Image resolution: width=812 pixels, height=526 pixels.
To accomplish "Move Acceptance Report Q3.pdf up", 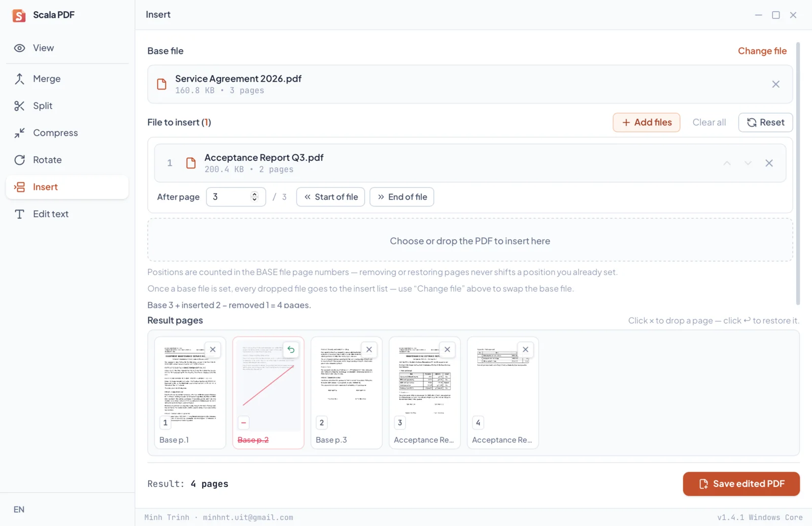I will point(727,163).
